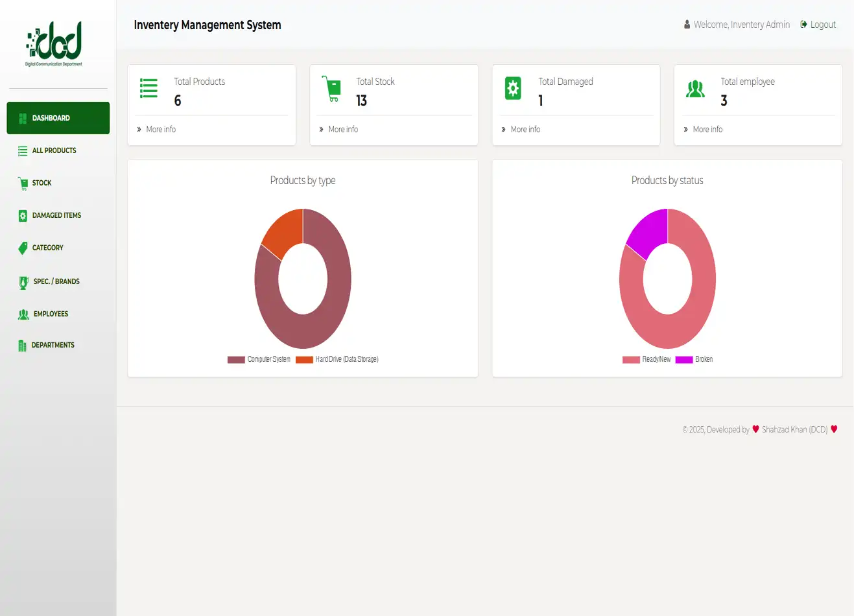Toggle Hard Drive (Data Storage) legend entry

[337, 359]
